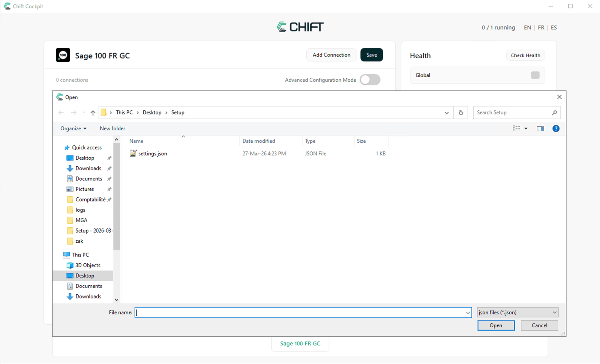Open the Setup - 2026-03 folder
This screenshot has width=600, height=364.
94,231
